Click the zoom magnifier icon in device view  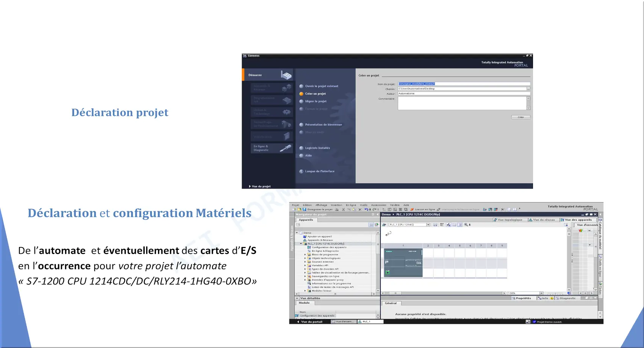coord(466,225)
